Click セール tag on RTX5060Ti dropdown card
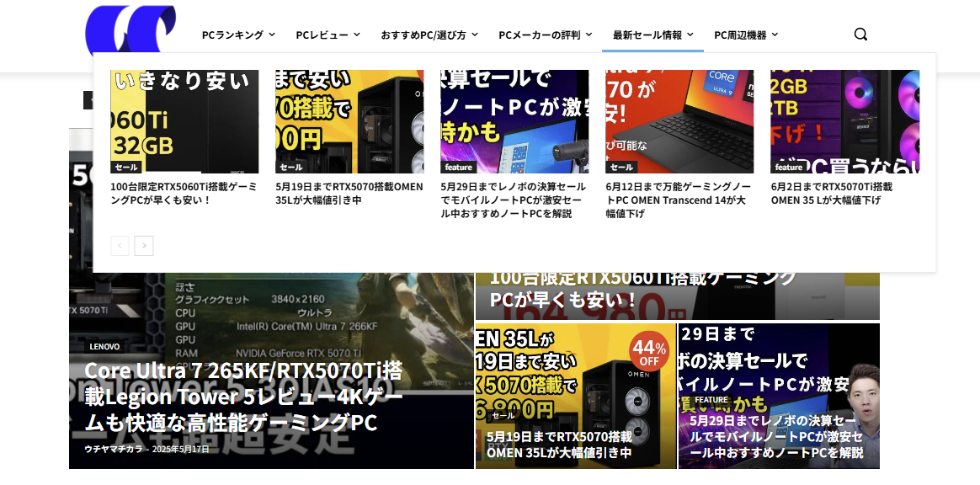This screenshot has width=980, height=485. click(x=126, y=167)
